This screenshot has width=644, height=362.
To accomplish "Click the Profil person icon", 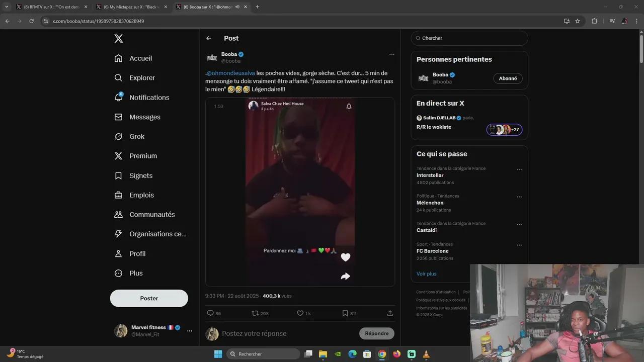I will tap(118, 253).
